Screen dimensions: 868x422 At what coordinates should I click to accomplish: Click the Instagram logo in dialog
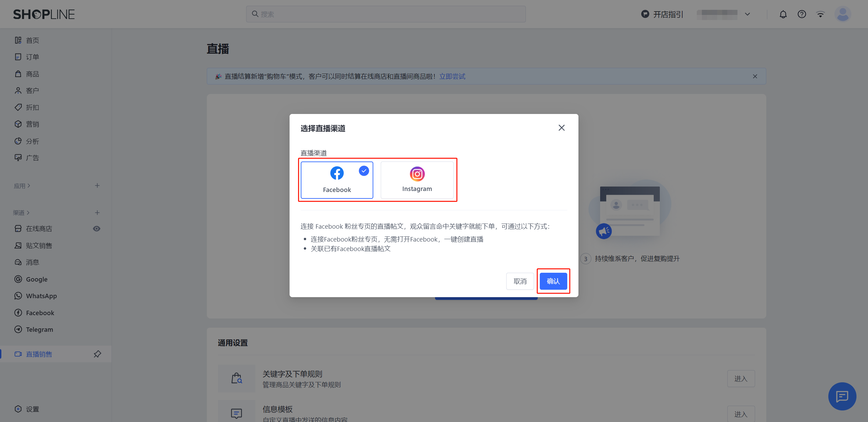(x=417, y=174)
